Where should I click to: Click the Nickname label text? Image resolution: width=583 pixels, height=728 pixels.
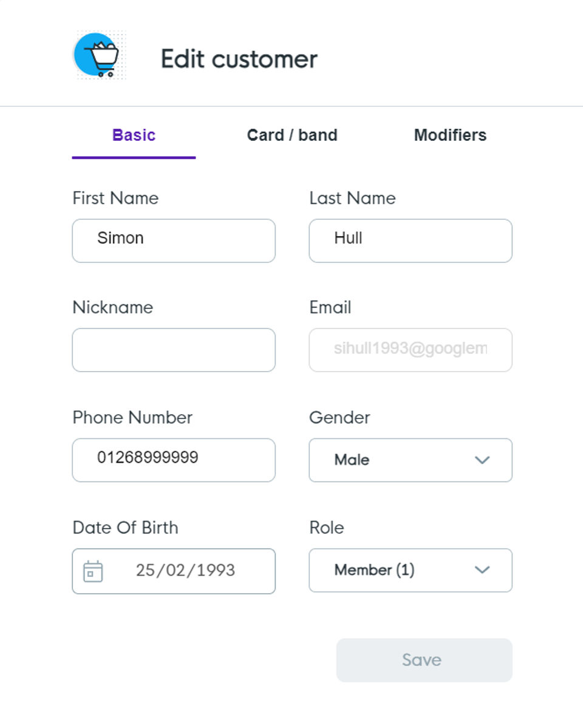(112, 307)
